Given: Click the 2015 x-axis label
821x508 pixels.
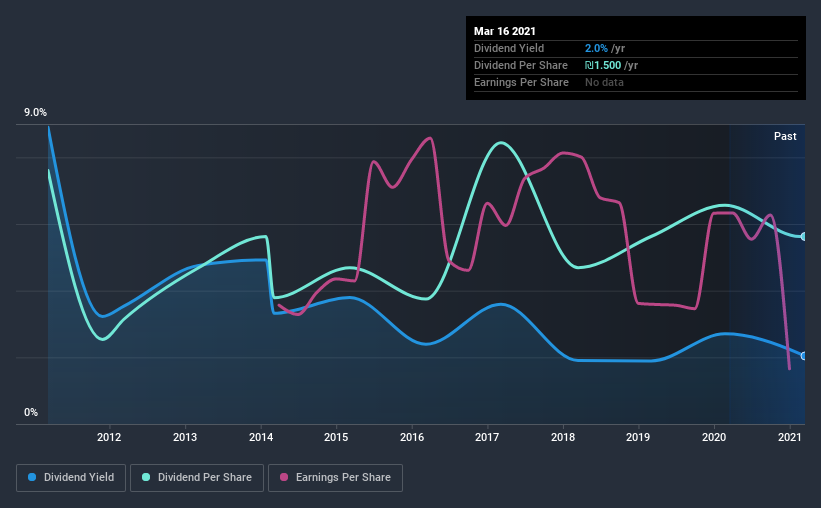Looking at the screenshot, I should (x=336, y=437).
